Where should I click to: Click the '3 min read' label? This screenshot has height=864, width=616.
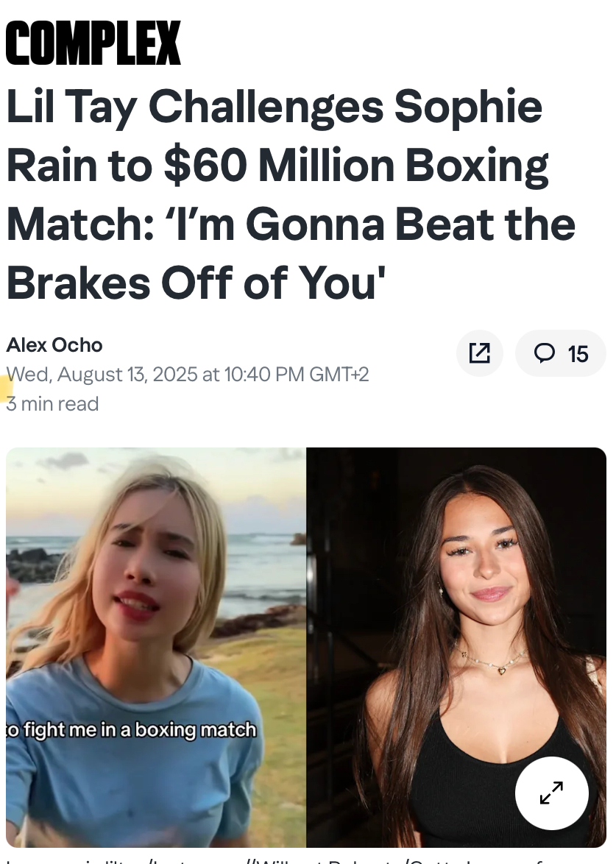click(x=52, y=404)
